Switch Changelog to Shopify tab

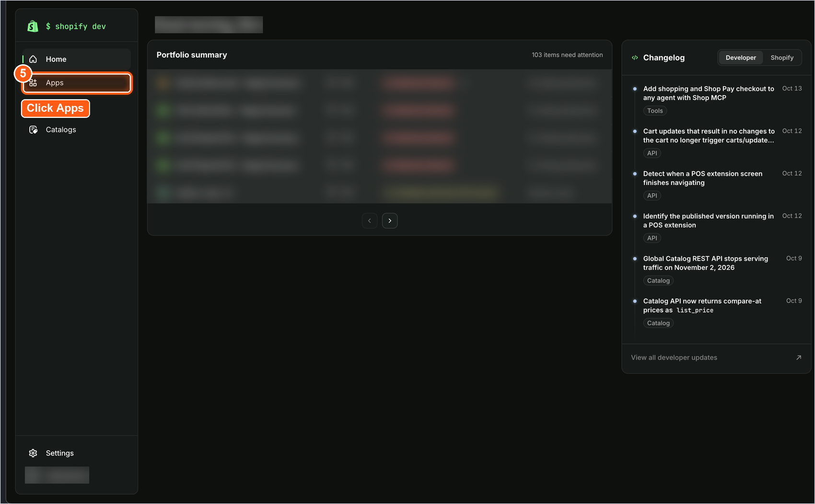[x=782, y=57]
